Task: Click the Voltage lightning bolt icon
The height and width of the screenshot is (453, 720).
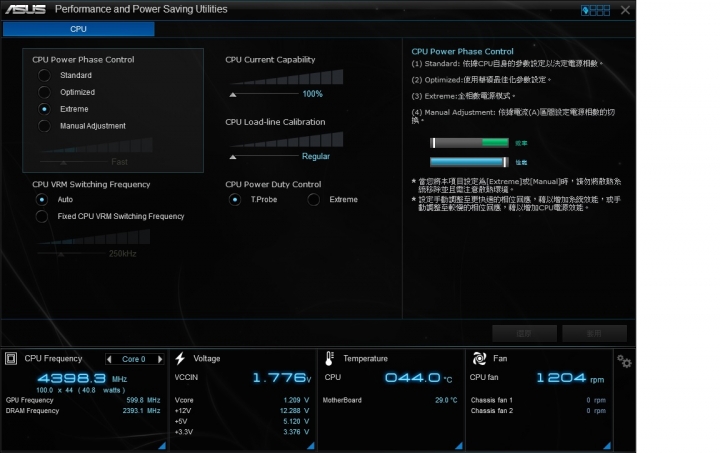Action: [180, 358]
